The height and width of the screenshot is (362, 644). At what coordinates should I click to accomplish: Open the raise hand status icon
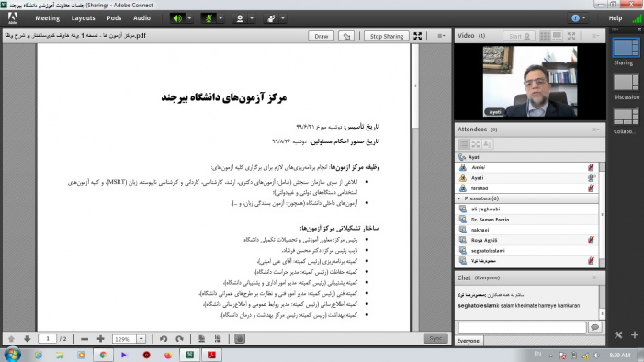point(271,18)
